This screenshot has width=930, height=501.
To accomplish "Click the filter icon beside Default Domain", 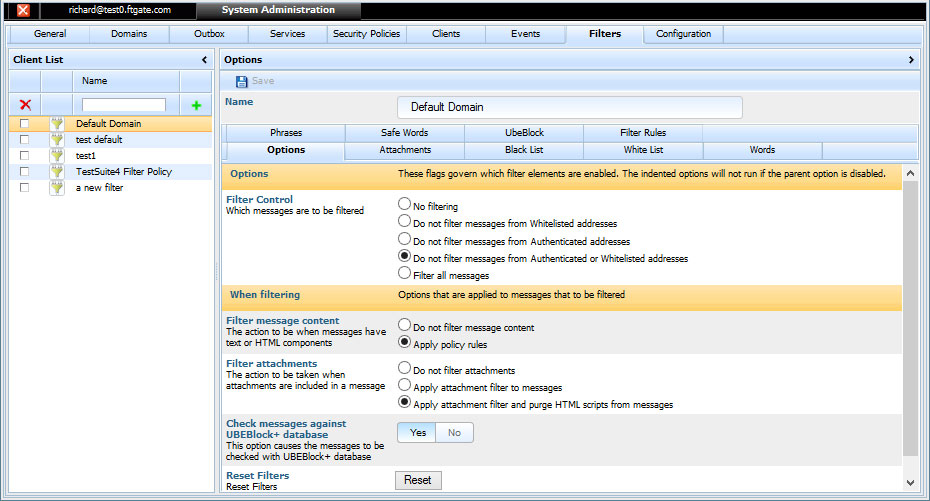I will click(x=56, y=124).
